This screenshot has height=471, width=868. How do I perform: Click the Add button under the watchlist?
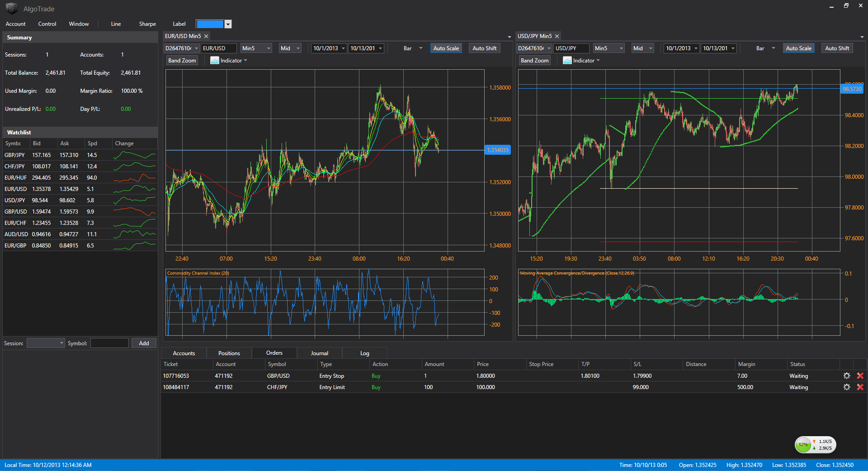pos(144,343)
